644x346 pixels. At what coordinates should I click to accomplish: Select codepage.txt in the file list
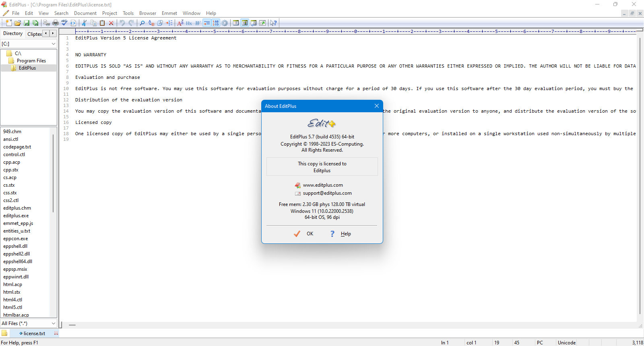[x=17, y=147]
